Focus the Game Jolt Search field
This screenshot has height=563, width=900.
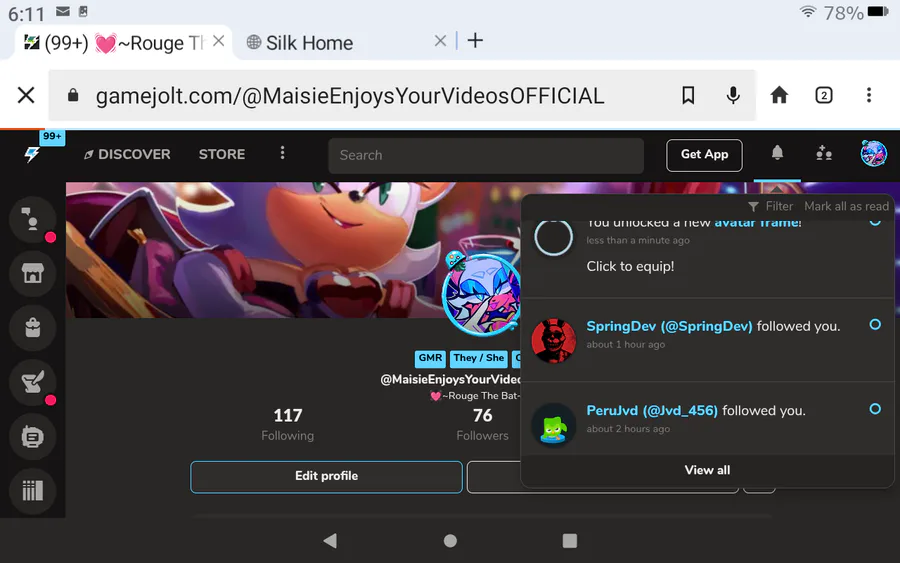[486, 155]
